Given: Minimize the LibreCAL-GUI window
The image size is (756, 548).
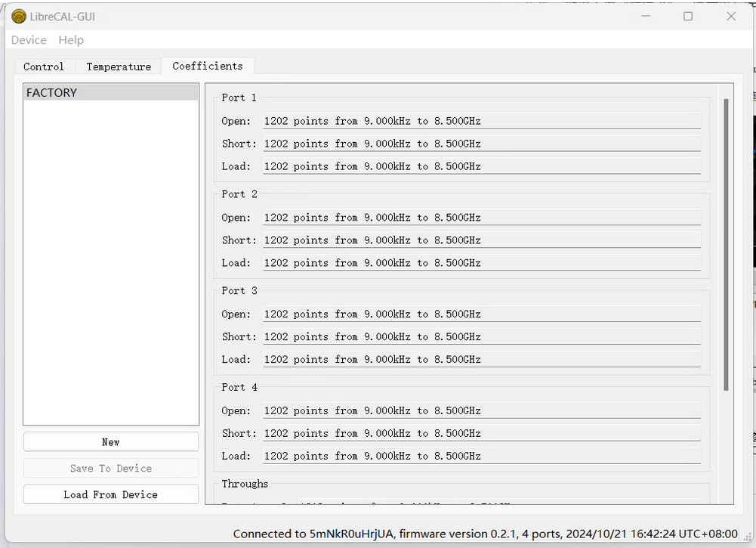Looking at the screenshot, I should click(644, 17).
